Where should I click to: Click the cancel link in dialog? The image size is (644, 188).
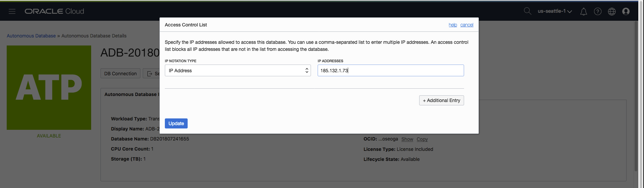coord(466,25)
